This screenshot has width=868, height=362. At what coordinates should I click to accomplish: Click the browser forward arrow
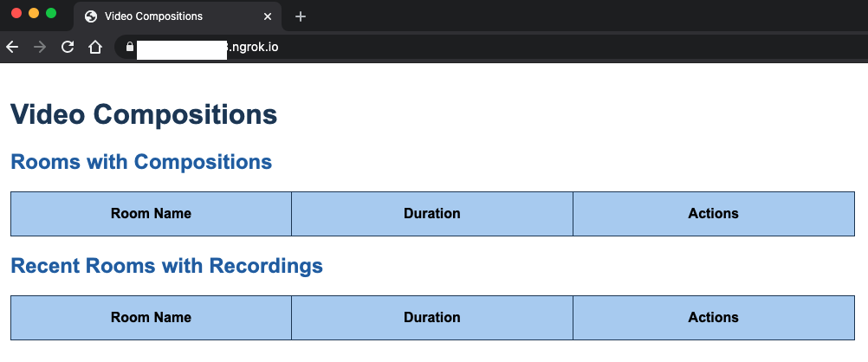(39, 47)
